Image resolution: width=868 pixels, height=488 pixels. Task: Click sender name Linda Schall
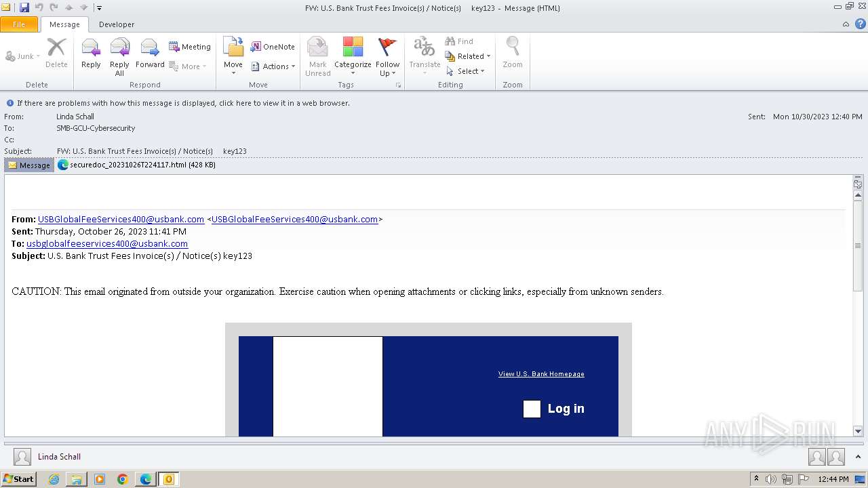point(75,117)
